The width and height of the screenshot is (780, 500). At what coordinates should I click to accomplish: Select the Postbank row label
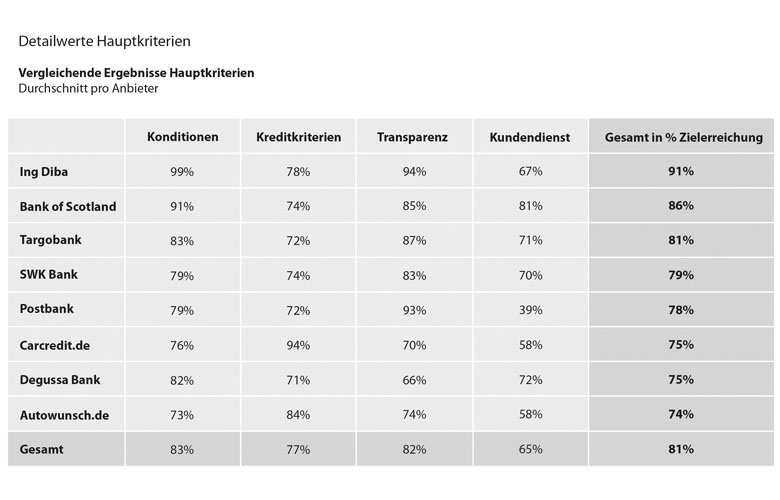(x=47, y=309)
